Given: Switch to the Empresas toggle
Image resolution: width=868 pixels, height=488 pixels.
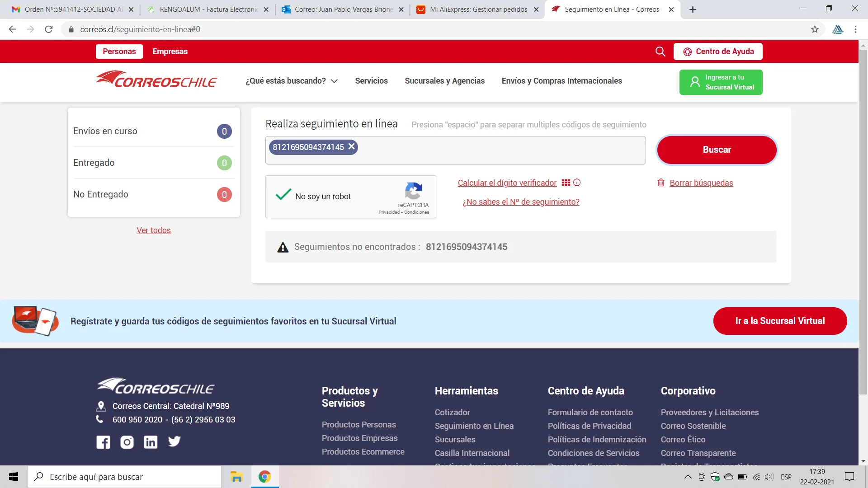Looking at the screenshot, I should pos(170,52).
